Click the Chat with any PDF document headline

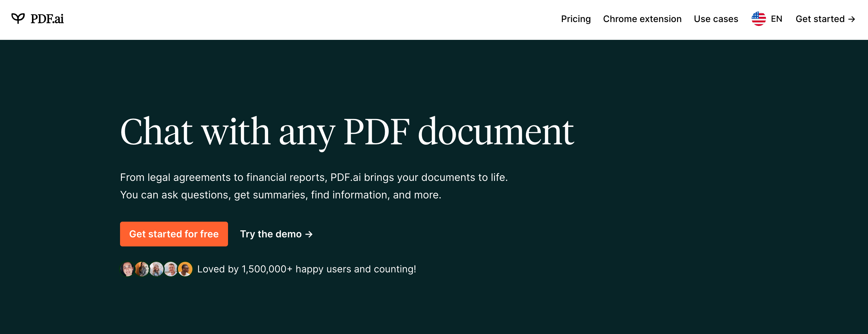coord(347,132)
